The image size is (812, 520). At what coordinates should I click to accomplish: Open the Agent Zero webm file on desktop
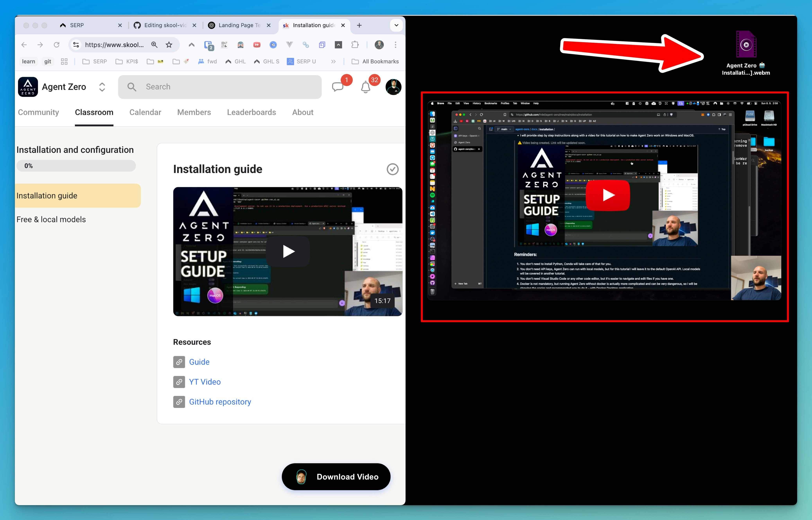click(x=746, y=53)
